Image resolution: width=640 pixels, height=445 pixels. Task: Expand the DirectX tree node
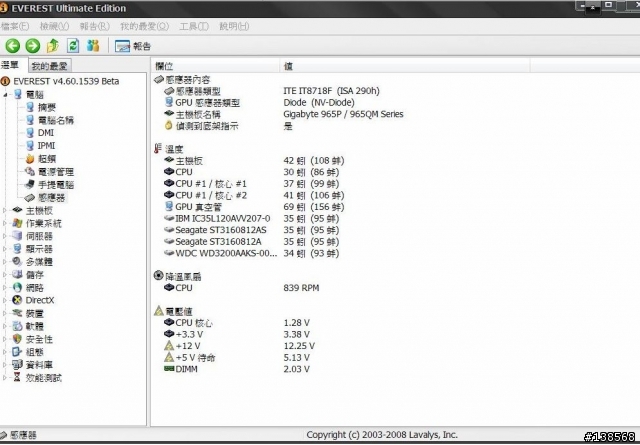coord(5,300)
